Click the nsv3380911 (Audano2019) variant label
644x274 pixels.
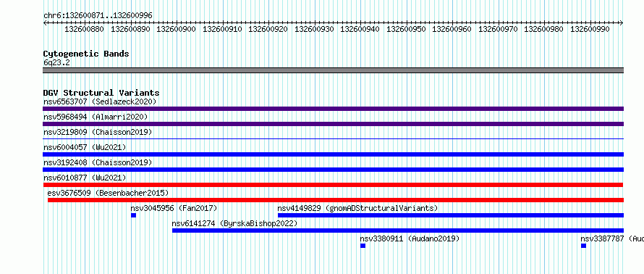coord(410,238)
